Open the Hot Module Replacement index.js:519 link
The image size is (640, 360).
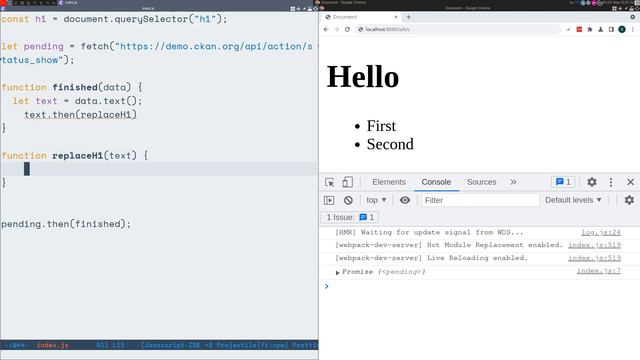click(594, 245)
